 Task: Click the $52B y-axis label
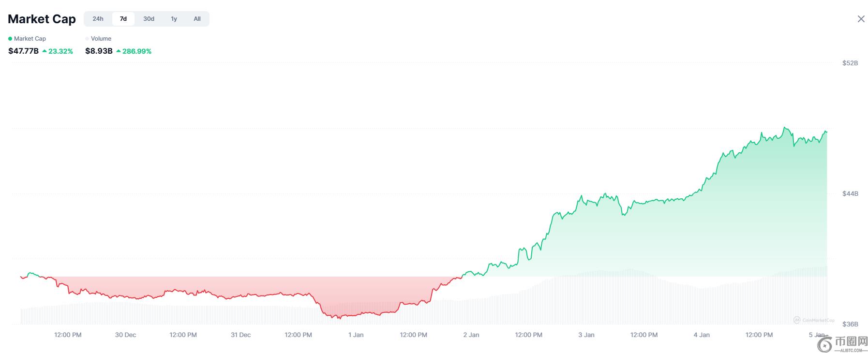point(850,63)
